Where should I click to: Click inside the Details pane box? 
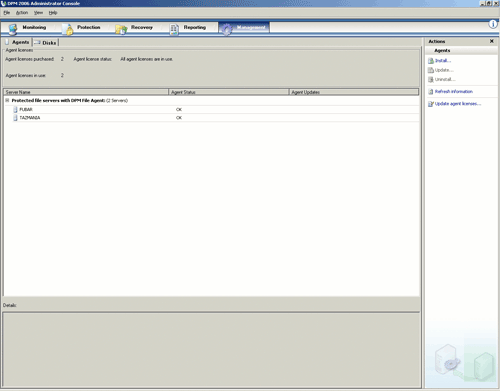[211, 350]
